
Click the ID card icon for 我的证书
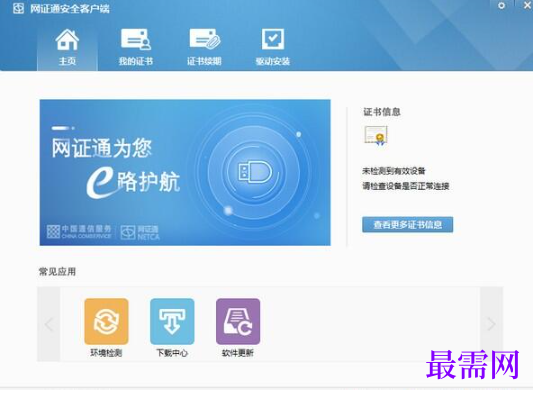pyautogui.click(x=136, y=39)
